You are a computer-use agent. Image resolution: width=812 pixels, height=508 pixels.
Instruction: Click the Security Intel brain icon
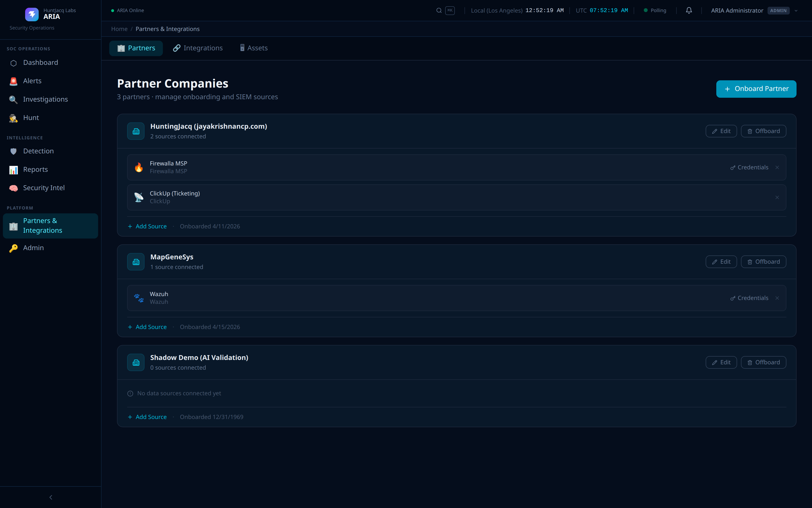pos(14,188)
